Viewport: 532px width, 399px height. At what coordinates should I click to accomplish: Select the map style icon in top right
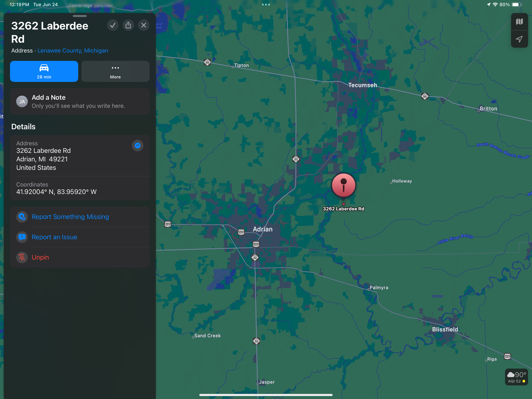(520, 22)
